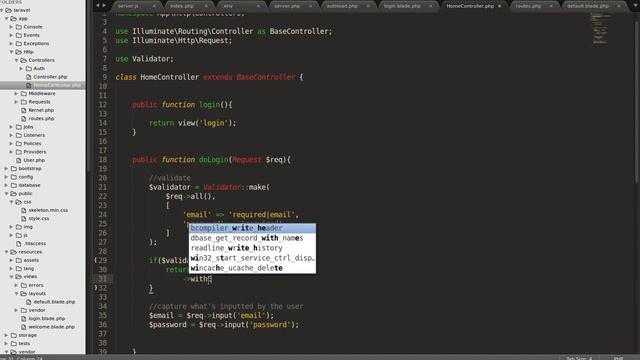Expand the Exceptions folder arrow
The image size is (640, 360).
[x=11, y=43]
